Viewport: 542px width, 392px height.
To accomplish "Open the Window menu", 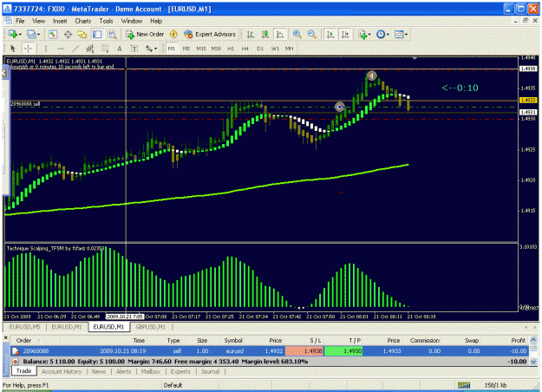I will (x=132, y=21).
